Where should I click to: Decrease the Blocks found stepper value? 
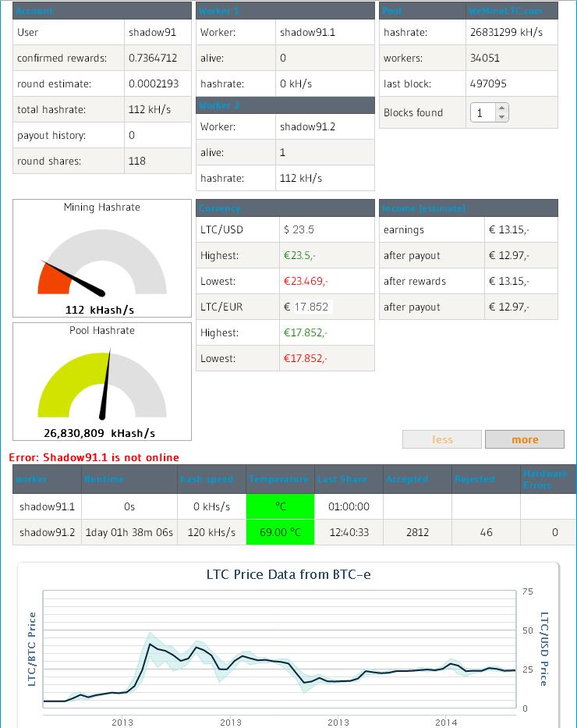[x=501, y=117]
